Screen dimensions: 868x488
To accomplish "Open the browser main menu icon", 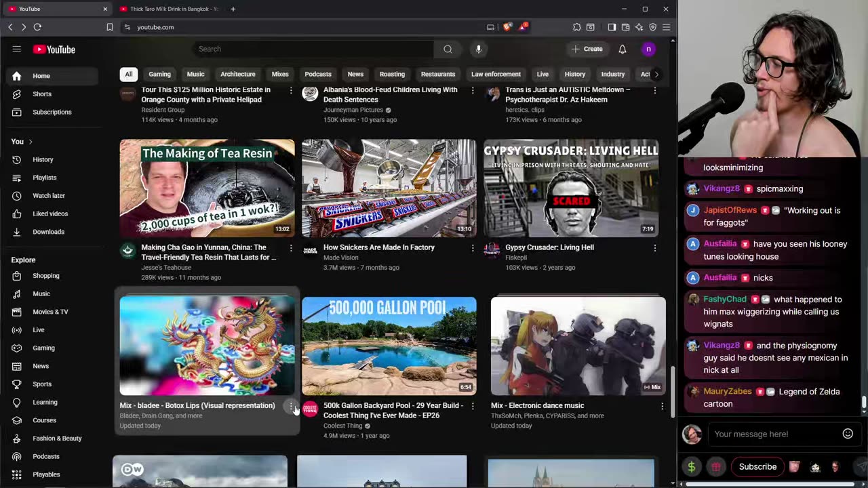I will pyautogui.click(x=667, y=27).
